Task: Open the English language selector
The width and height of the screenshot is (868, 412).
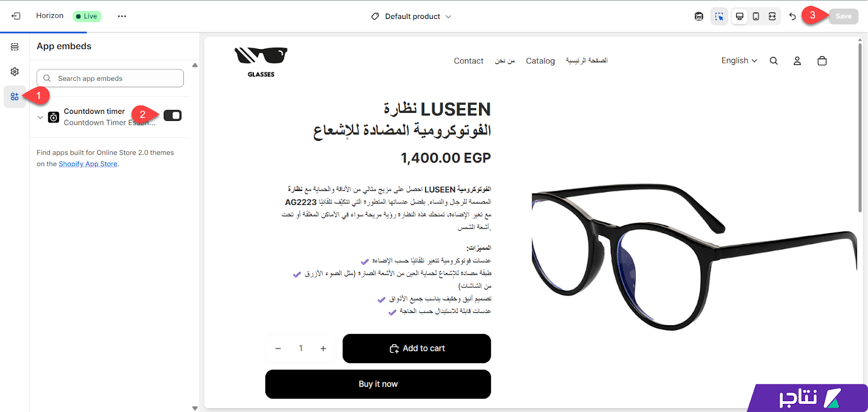Action: [739, 61]
